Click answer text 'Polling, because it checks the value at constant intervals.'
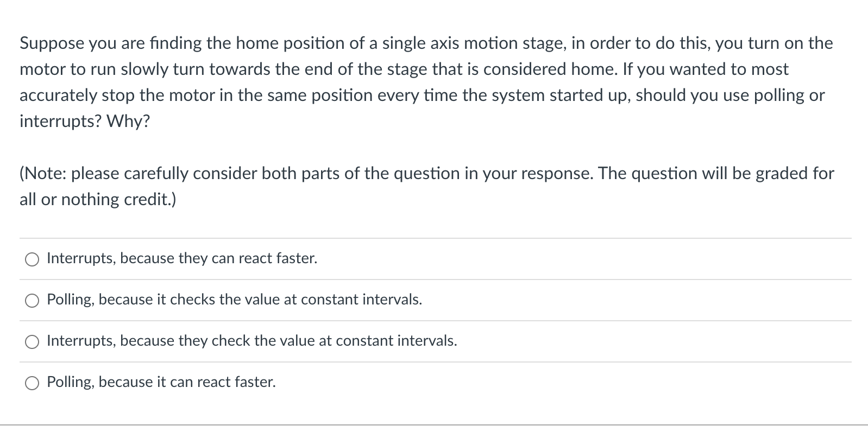The height and width of the screenshot is (432, 868). 235,300
